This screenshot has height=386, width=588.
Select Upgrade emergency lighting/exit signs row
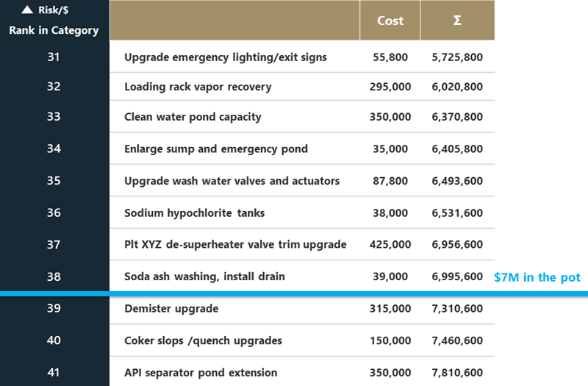(x=226, y=57)
